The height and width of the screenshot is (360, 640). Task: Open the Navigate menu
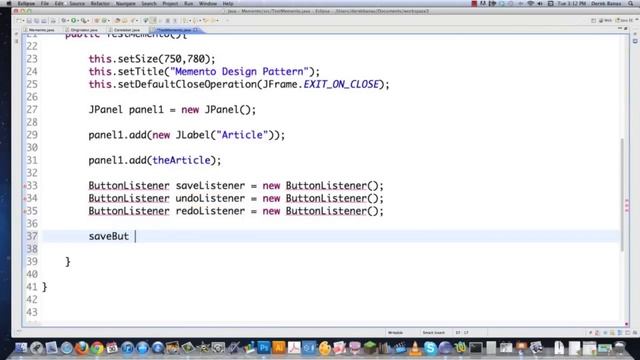point(126,4)
